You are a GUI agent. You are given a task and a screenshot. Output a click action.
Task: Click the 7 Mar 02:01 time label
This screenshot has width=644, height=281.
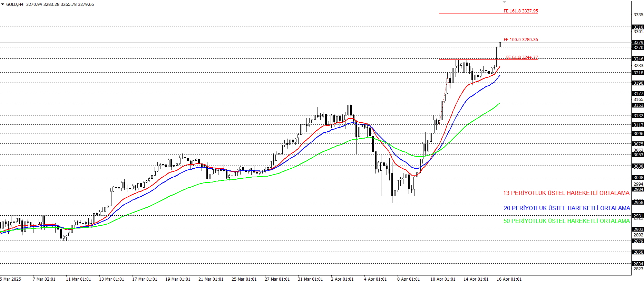point(44,279)
